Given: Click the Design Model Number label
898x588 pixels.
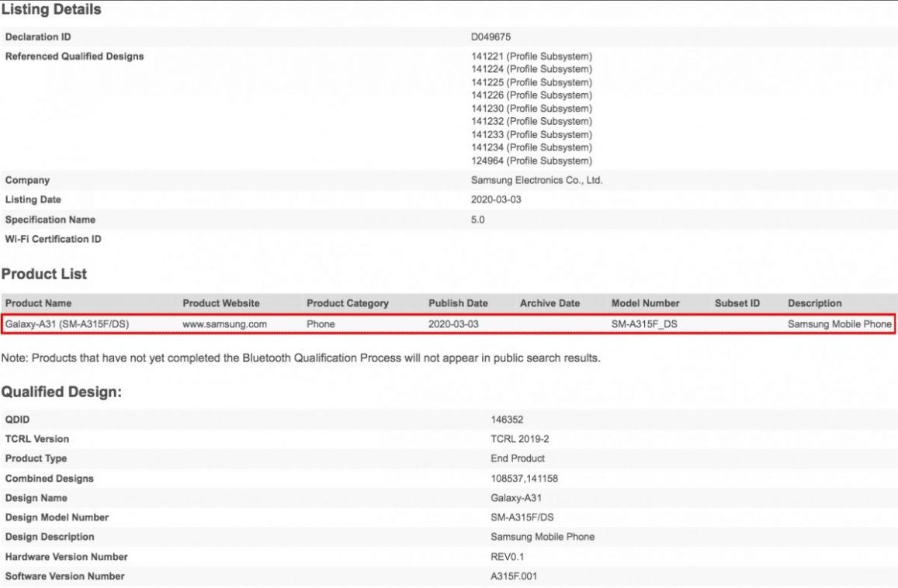Looking at the screenshot, I should (x=57, y=517).
